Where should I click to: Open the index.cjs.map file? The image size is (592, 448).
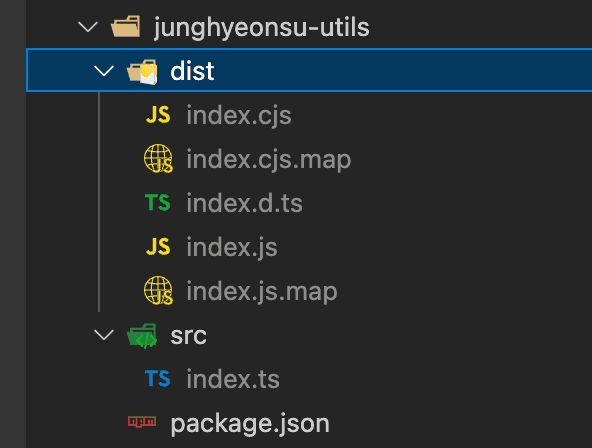[309, 159]
